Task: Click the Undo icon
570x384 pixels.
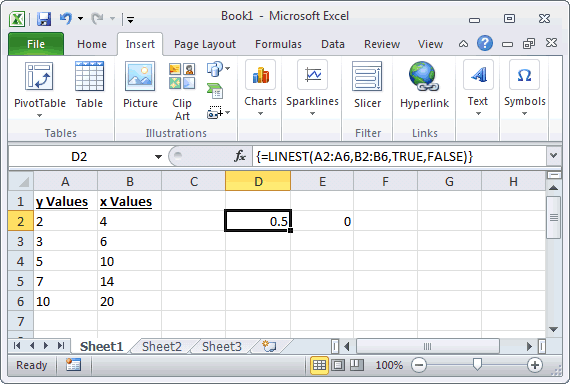Action: coord(66,18)
